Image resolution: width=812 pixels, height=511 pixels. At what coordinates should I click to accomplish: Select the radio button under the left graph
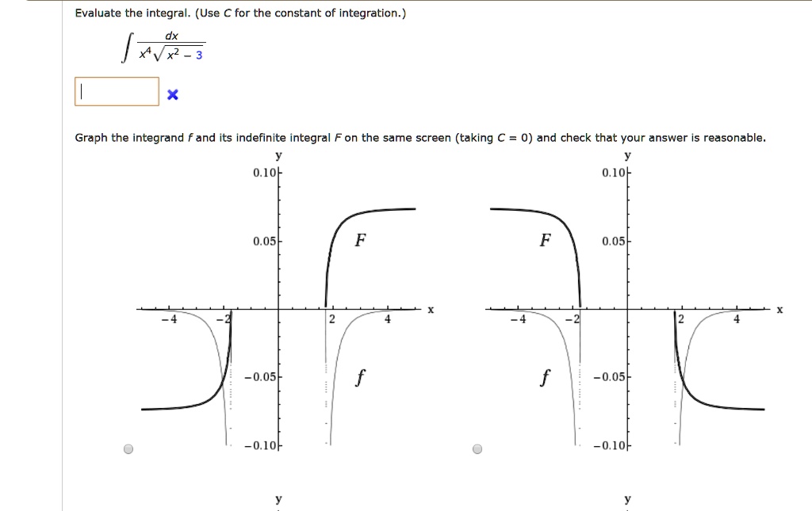129,448
